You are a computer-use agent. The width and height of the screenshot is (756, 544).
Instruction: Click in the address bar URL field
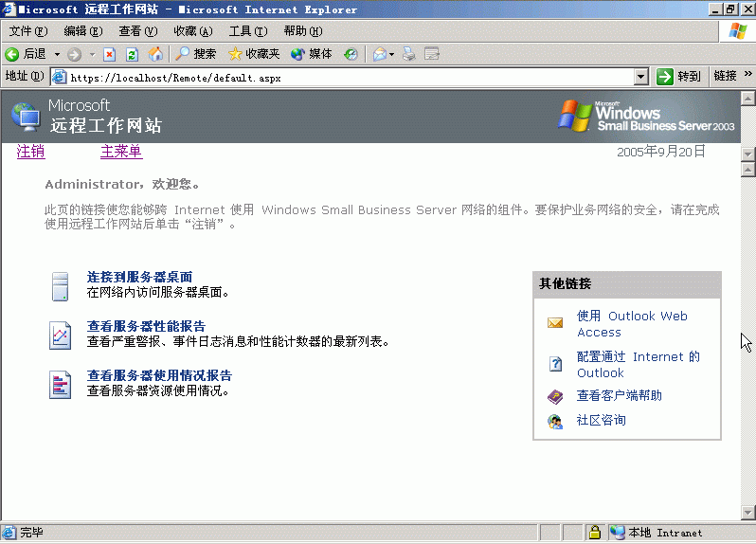click(341, 77)
